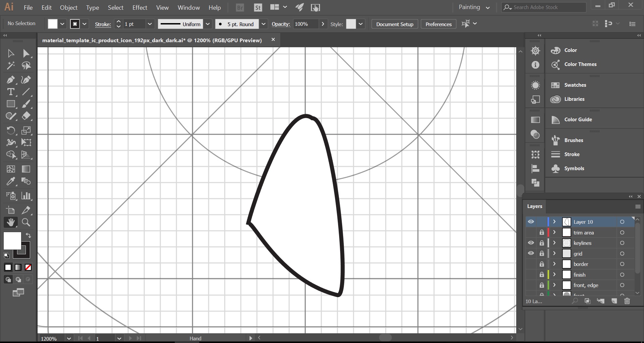This screenshot has width=644, height=343.
Task: Pick the Line Segment tool
Action: (26, 92)
